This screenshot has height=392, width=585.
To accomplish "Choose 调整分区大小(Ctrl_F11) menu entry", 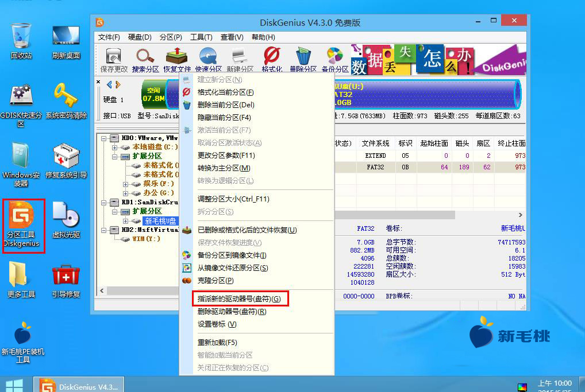I will (257, 199).
